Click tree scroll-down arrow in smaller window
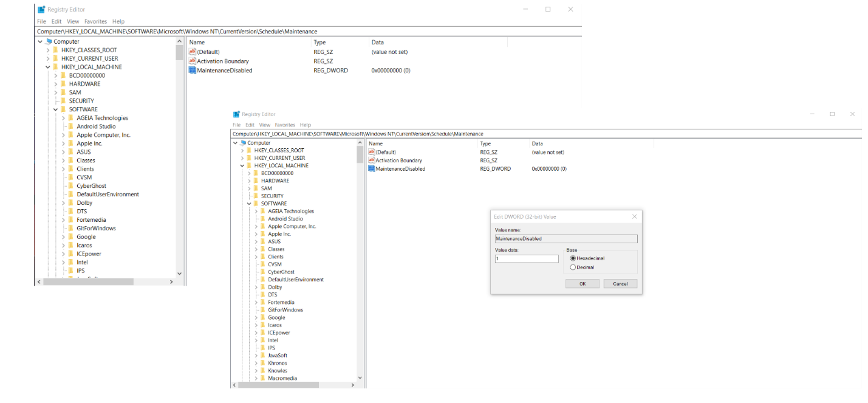Screen dimensions: 868x403 click(x=179, y=274)
